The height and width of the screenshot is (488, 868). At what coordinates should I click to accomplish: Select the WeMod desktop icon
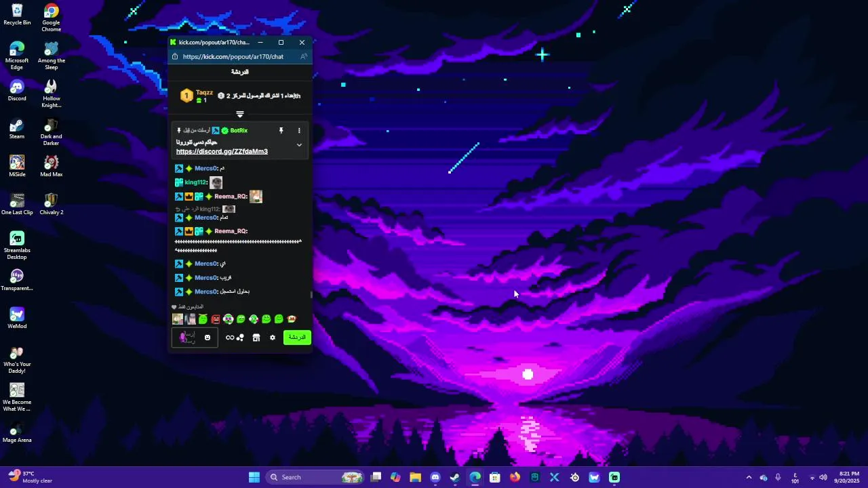[x=17, y=319]
